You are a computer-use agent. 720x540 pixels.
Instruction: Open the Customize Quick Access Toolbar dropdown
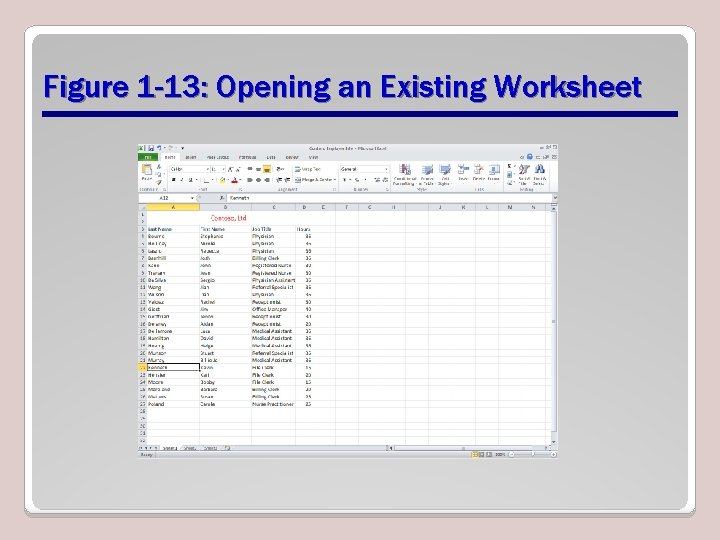pos(182,148)
